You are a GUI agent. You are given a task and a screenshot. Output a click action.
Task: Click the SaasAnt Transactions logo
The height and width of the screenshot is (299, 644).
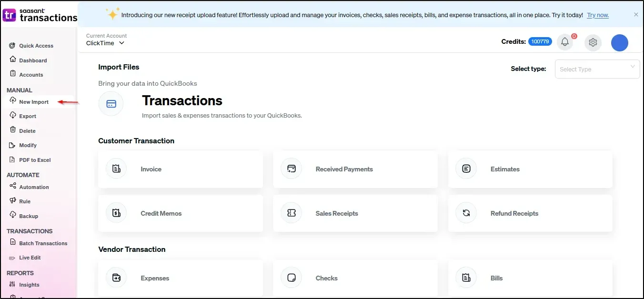coord(40,15)
